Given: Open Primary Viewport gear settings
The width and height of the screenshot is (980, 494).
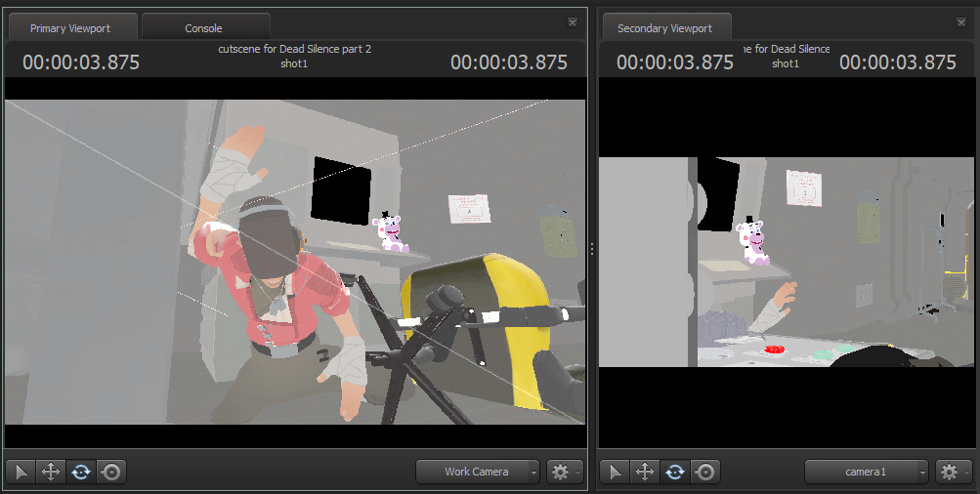Looking at the screenshot, I should [x=561, y=472].
